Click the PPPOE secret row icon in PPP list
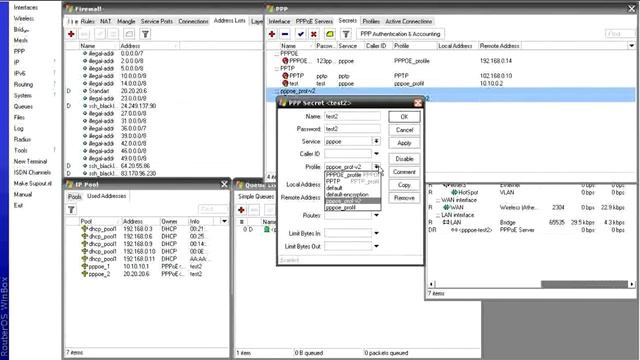 click(285, 61)
